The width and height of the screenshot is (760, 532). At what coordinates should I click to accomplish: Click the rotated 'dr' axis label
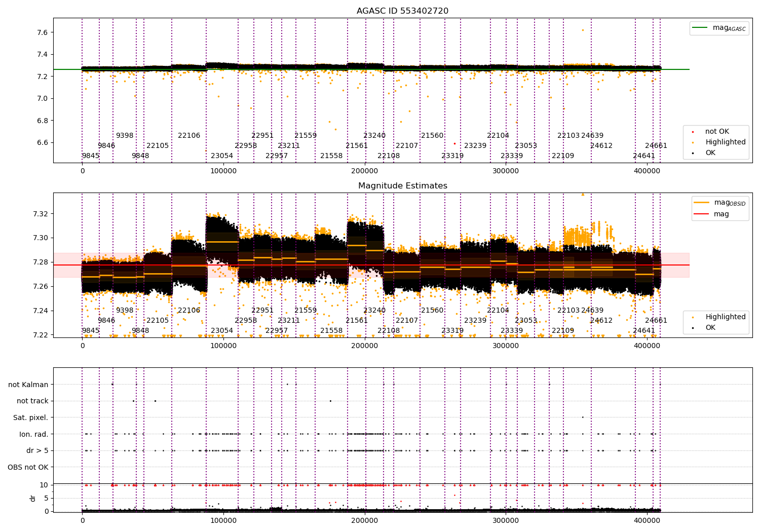(33, 498)
